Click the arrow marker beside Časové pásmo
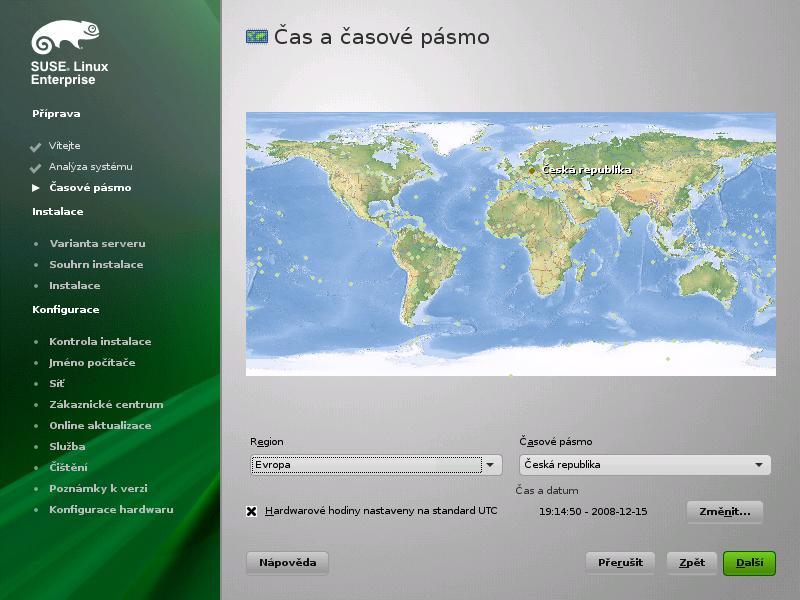This screenshot has width=800, height=600. click(36, 188)
